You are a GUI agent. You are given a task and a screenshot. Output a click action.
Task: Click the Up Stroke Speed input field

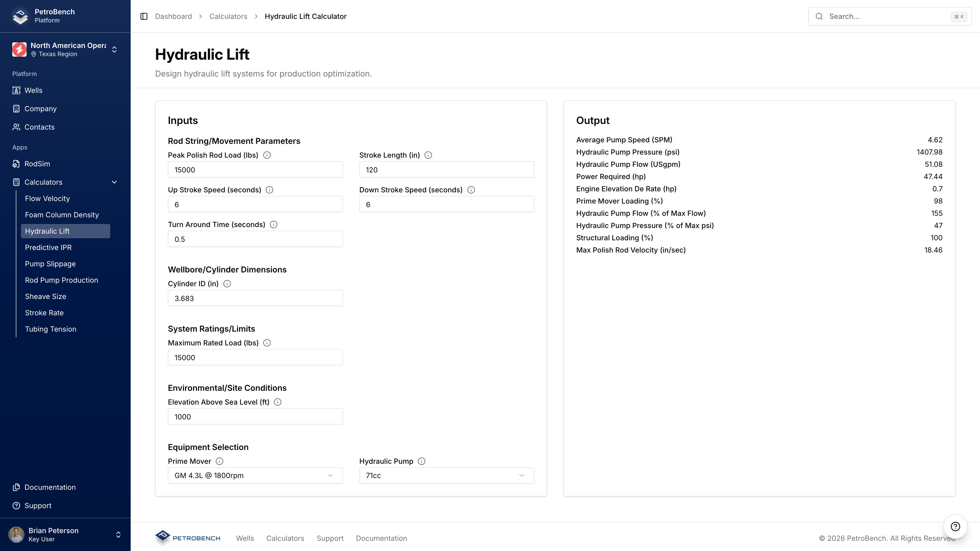point(255,205)
